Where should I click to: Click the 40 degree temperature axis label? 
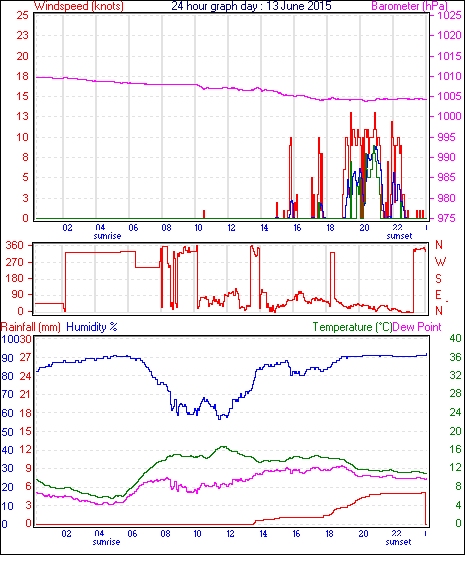[x=455, y=338]
